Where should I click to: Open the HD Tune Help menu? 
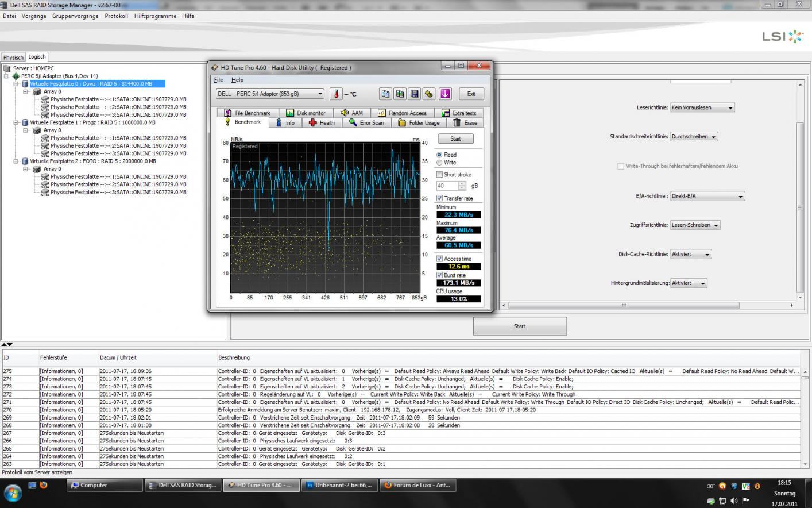pyautogui.click(x=237, y=80)
